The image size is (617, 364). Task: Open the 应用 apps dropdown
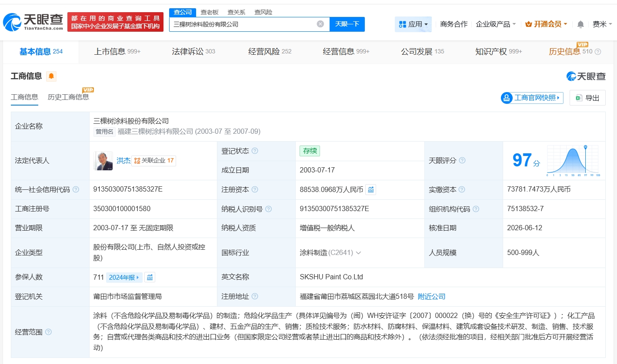click(413, 24)
